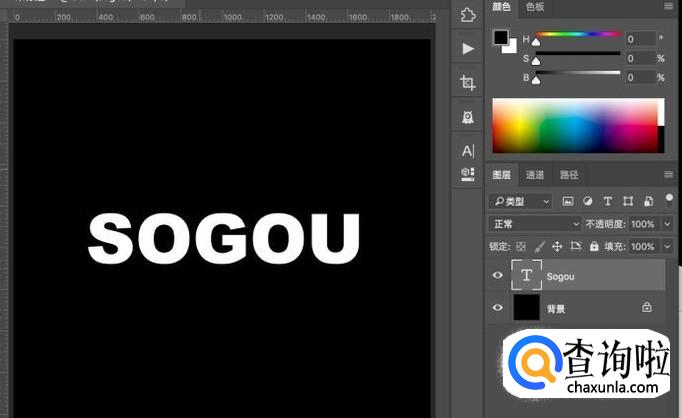Viewport: 682px width, 418px height.
Task: Click the H value input field
Action: coord(640,39)
